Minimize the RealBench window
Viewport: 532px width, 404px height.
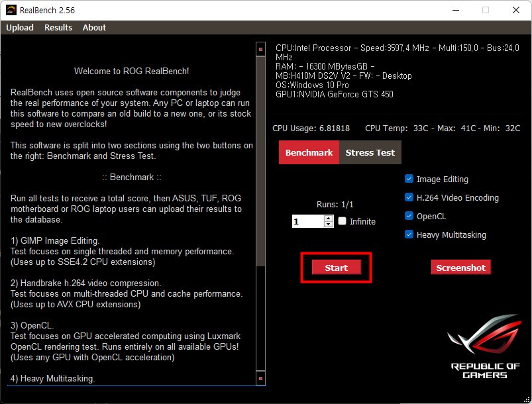pyautogui.click(x=456, y=10)
